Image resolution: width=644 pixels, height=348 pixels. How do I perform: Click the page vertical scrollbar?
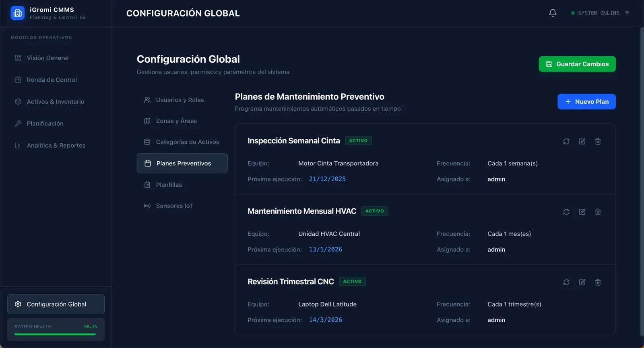(642, 181)
